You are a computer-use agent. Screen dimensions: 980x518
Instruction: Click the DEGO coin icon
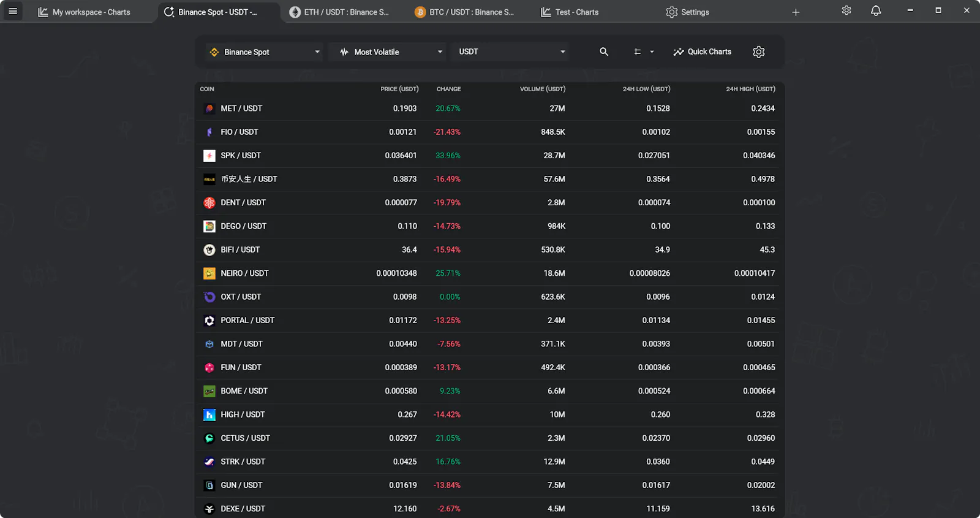pyautogui.click(x=209, y=226)
